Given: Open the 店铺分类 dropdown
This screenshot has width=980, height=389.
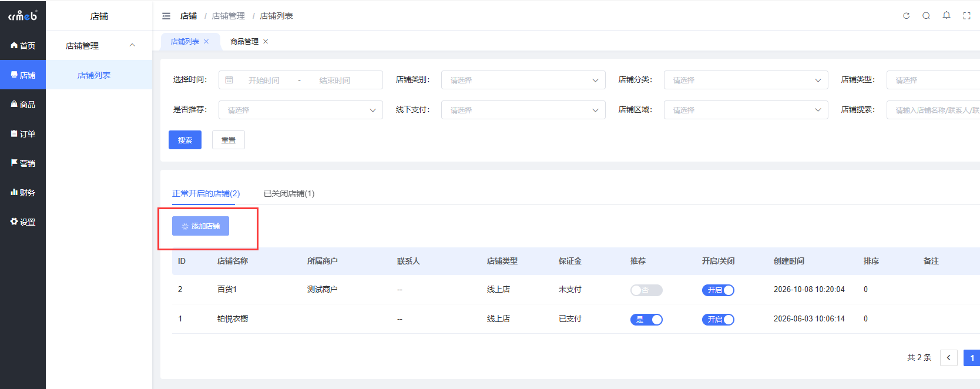Looking at the screenshot, I should (746, 80).
